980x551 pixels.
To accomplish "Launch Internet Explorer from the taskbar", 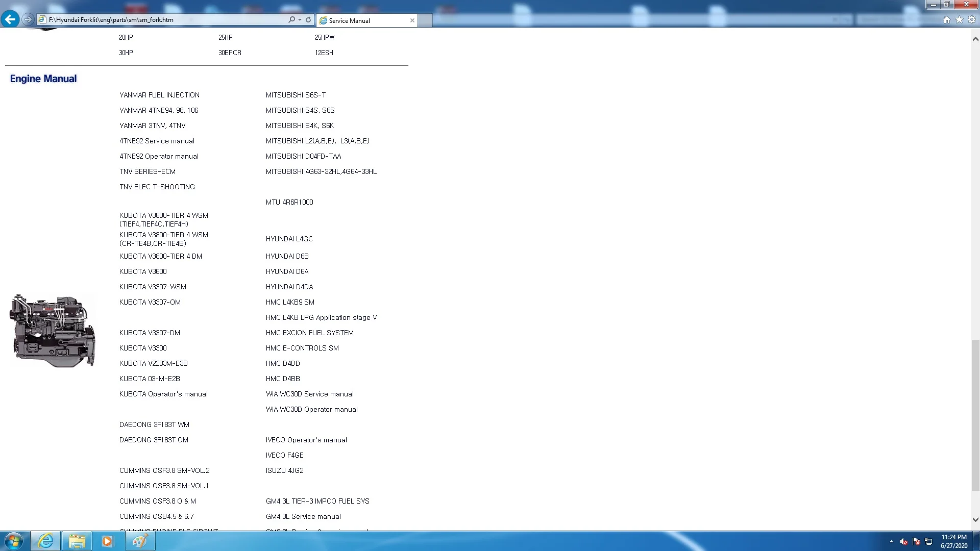I will (45, 541).
